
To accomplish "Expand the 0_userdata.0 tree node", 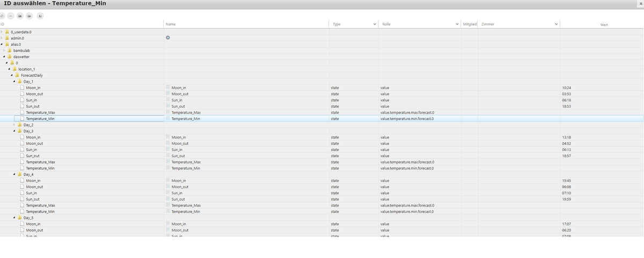I will [x=2, y=32].
